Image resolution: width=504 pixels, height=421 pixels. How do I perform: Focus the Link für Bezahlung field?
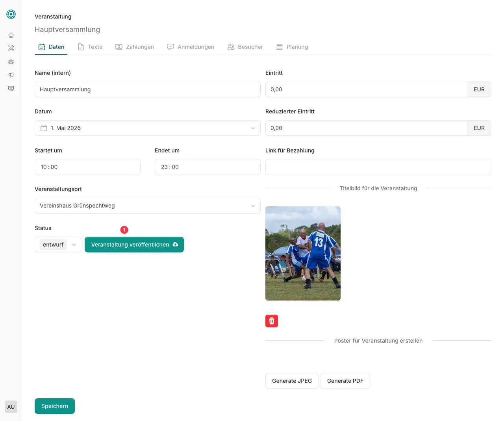pyautogui.click(x=378, y=167)
